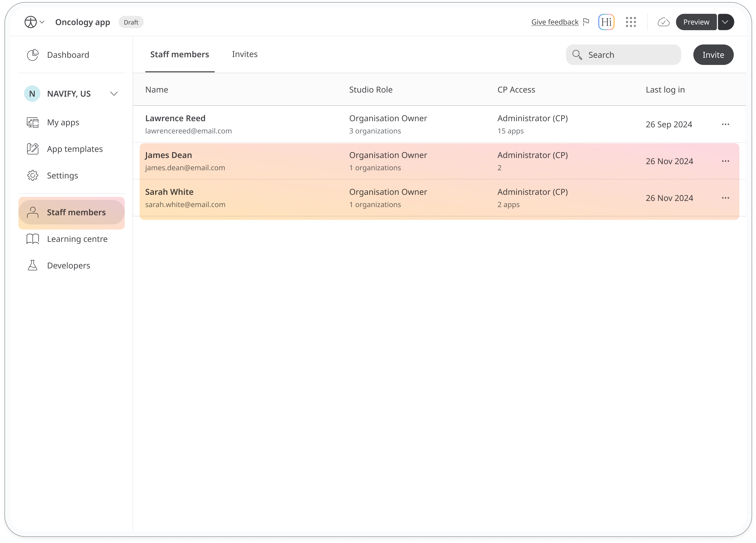
Task: Click the cloud sync status icon
Action: (x=664, y=22)
